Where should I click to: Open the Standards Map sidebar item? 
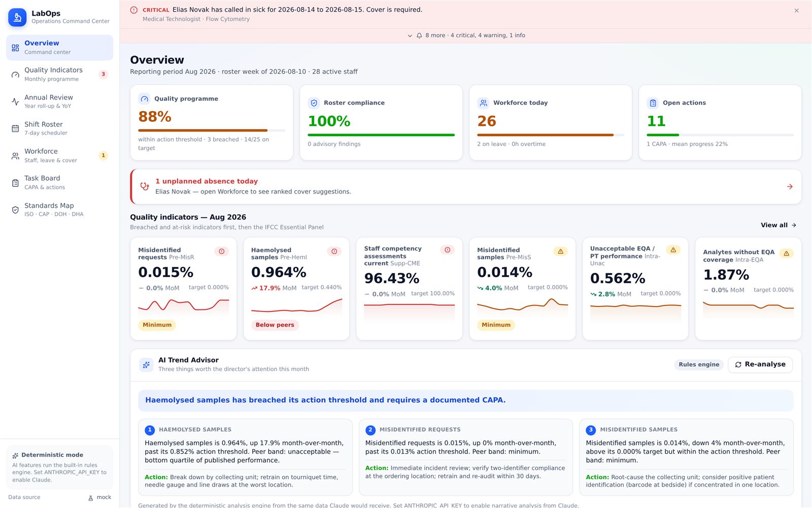point(60,210)
